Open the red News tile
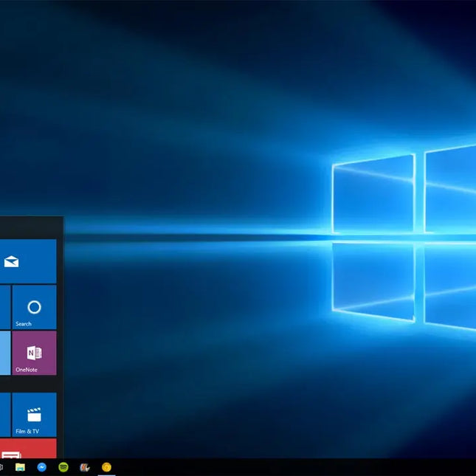The height and width of the screenshot is (476, 476). pos(28,449)
